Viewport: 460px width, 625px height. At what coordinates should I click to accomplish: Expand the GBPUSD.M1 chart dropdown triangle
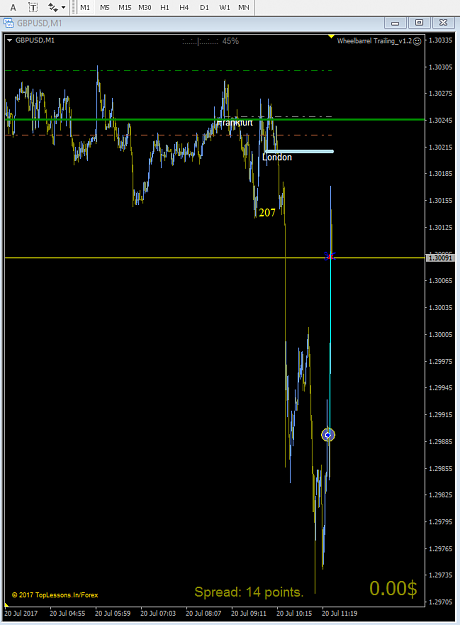point(10,40)
